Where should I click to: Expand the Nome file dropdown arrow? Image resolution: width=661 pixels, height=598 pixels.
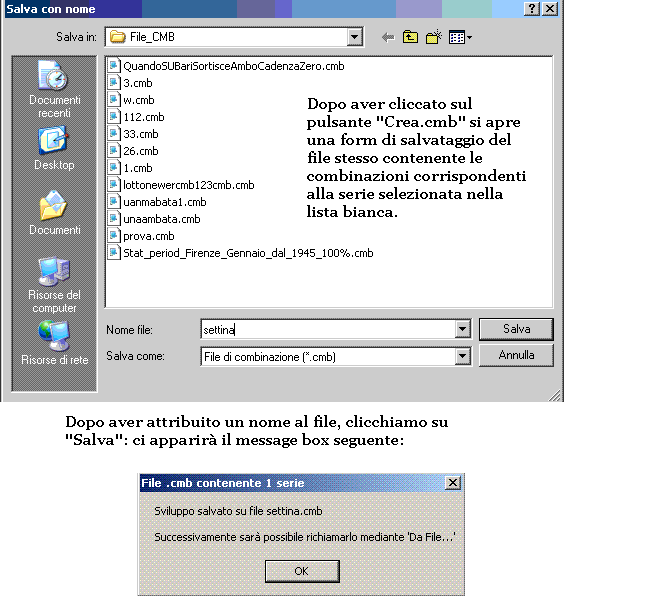pos(462,329)
